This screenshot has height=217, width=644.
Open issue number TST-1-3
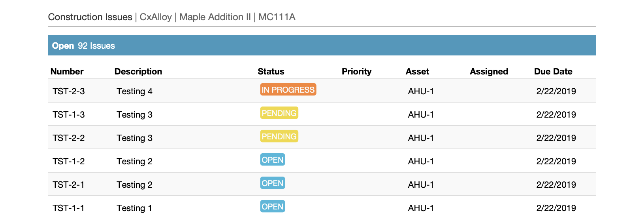click(69, 114)
